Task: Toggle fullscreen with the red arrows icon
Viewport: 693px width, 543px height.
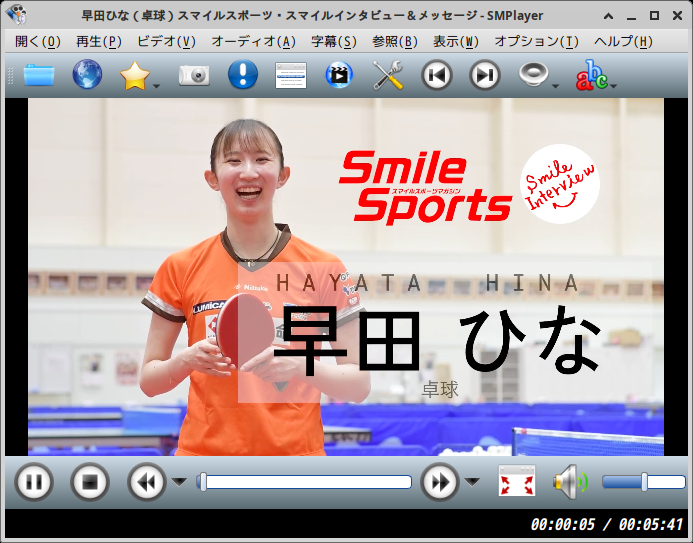Action: pos(517,481)
